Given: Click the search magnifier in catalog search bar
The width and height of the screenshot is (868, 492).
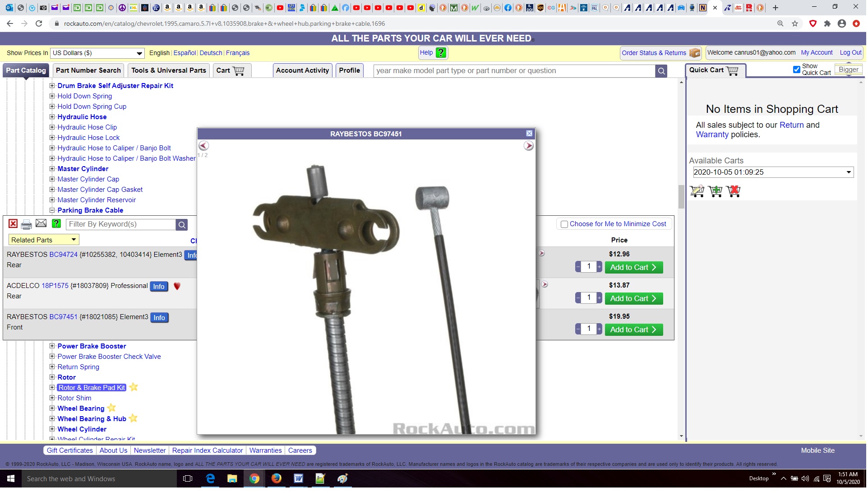Looking at the screenshot, I should pos(662,71).
